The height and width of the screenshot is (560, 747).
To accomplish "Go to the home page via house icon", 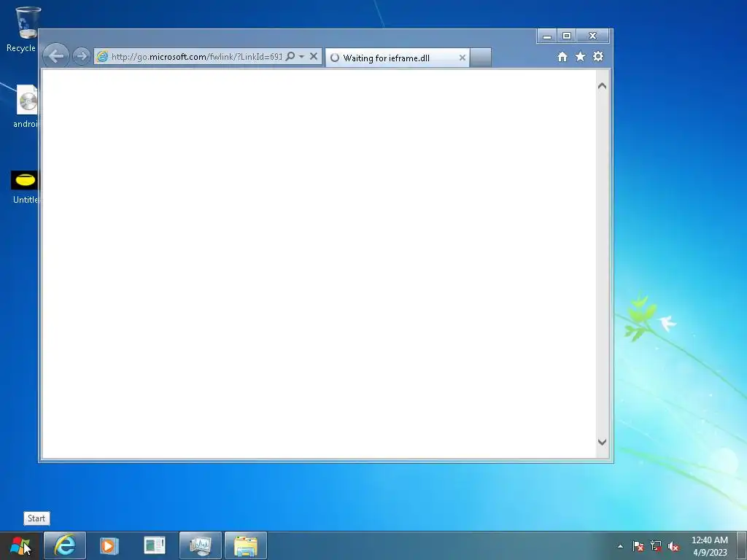I will [562, 57].
